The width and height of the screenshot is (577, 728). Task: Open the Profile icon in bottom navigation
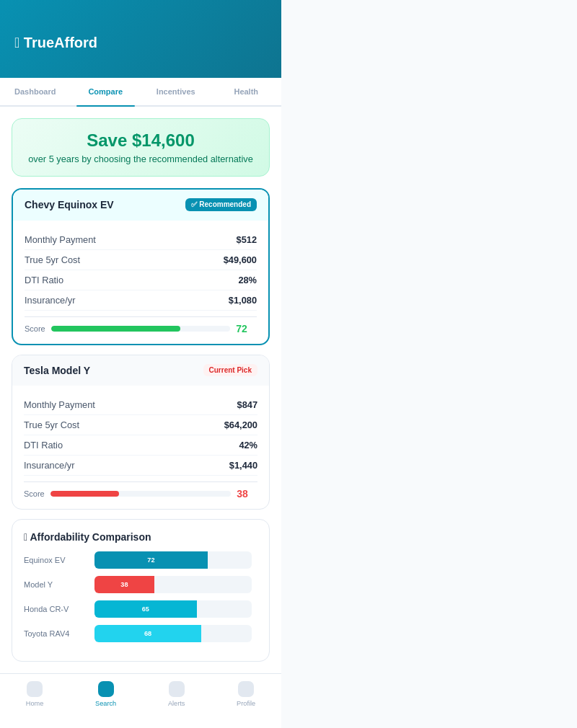(x=246, y=689)
